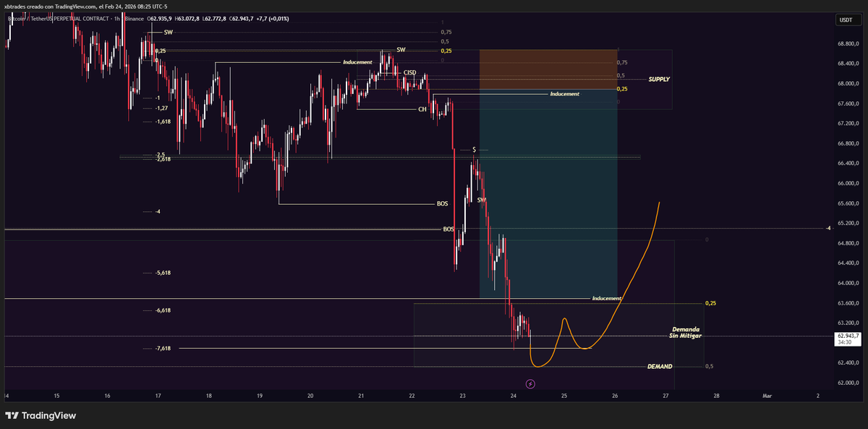Select the -6,618 fib level label

[163, 310]
